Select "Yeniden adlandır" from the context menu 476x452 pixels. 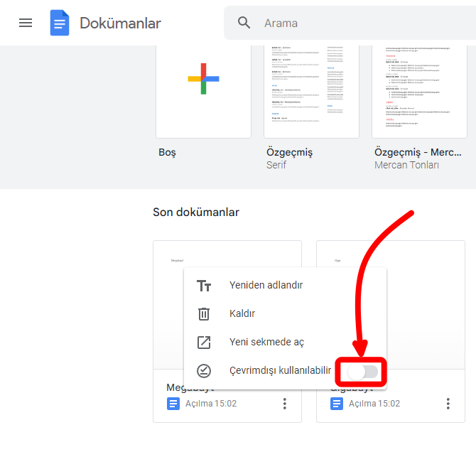coord(266,285)
